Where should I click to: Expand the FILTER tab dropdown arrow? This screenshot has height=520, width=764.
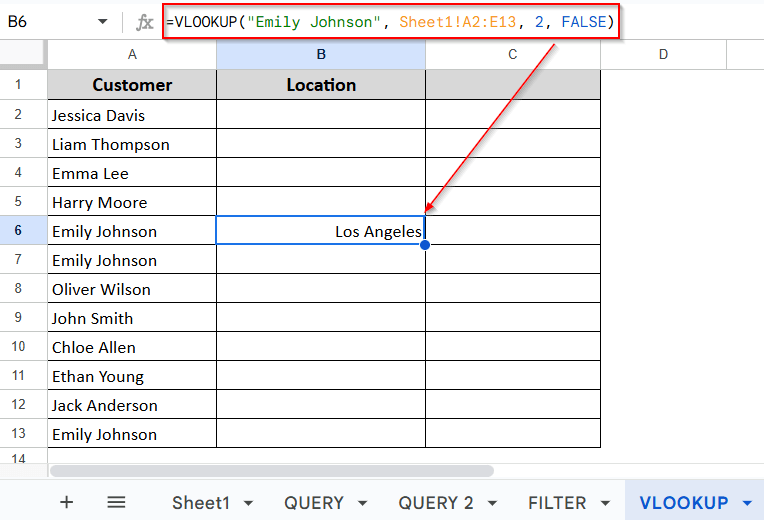pos(605,503)
